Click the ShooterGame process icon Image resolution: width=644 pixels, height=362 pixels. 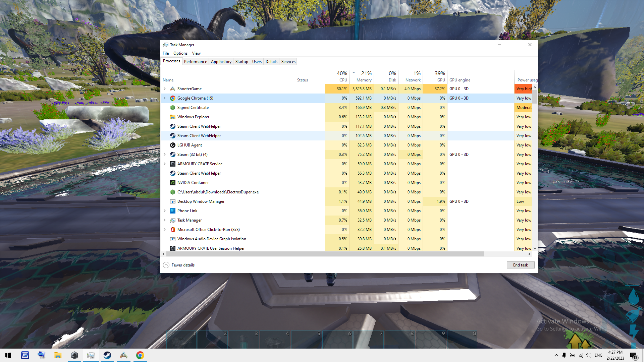pyautogui.click(x=172, y=89)
